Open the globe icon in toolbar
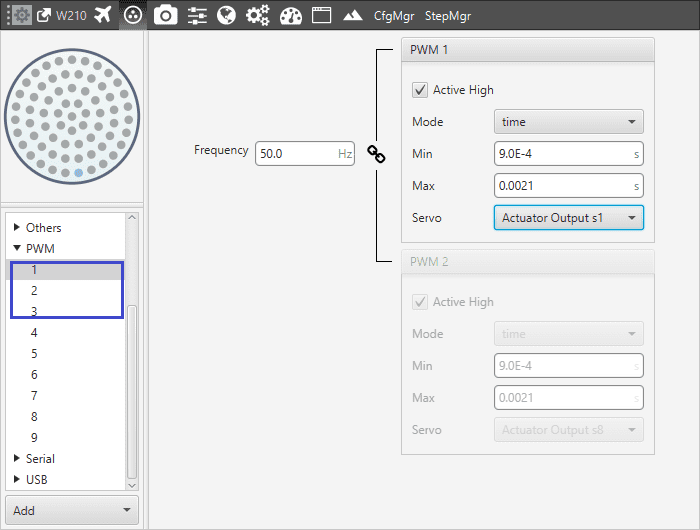700x530 pixels. click(x=226, y=16)
